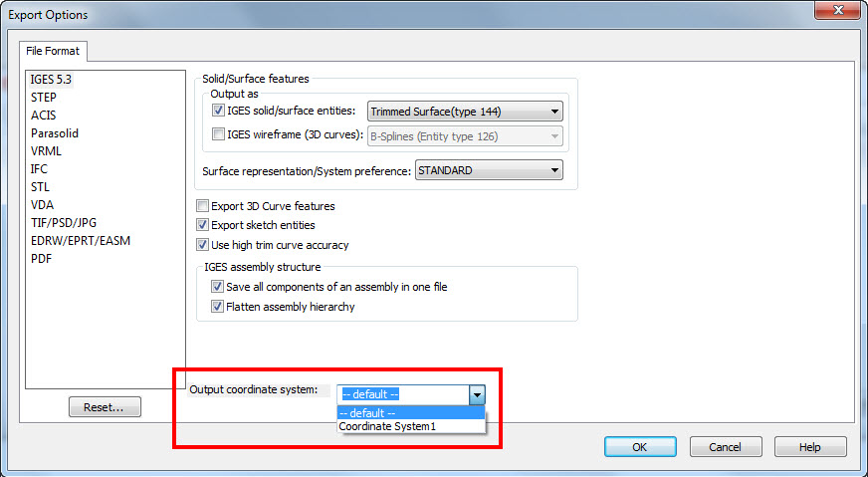Uncheck Flatten assembly hierarchy
868x477 pixels.
coord(218,307)
